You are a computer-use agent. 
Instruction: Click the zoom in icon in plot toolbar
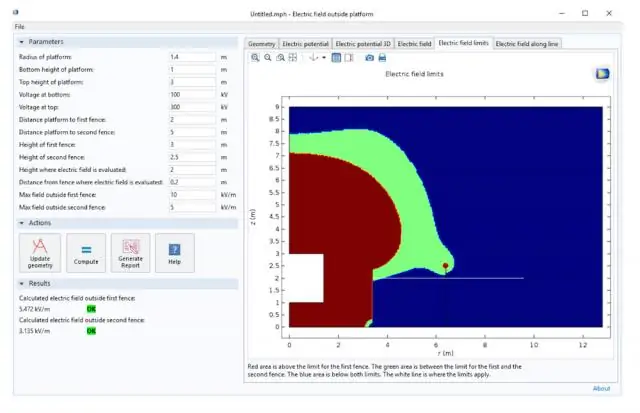[x=255, y=58]
